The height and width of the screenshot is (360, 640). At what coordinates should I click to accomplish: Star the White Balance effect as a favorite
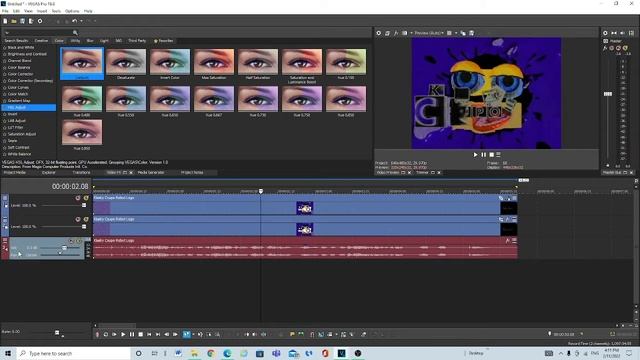[x=5, y=154]
